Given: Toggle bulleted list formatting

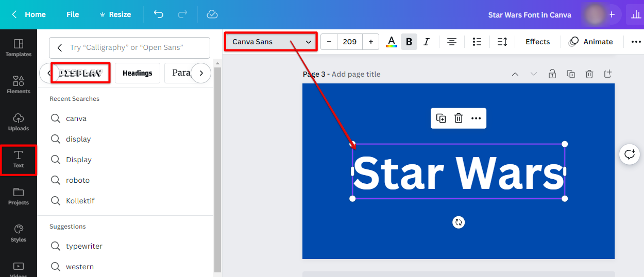Looking at the screenshot, I should pyautogui.click(x=477, y=42).
